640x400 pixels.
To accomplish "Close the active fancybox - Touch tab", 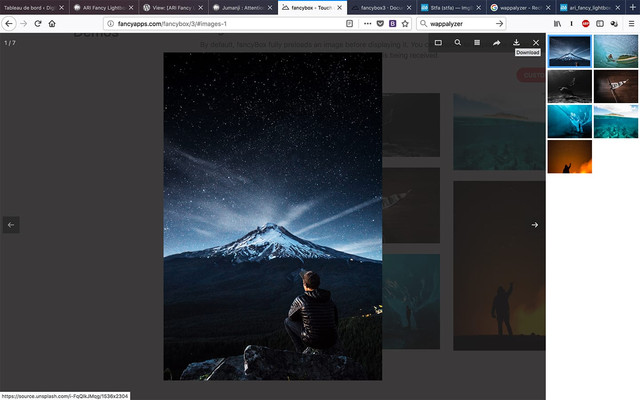I will coord(339,7).
